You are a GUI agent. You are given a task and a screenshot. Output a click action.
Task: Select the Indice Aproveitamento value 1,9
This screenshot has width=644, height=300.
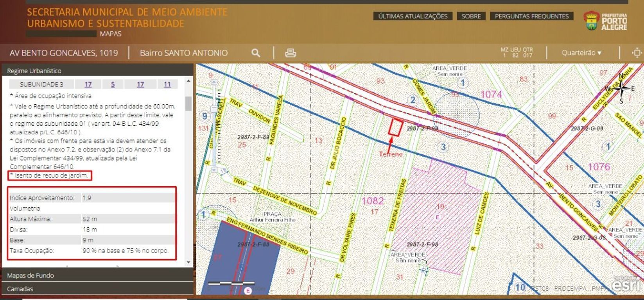click(x=87, y=198)
